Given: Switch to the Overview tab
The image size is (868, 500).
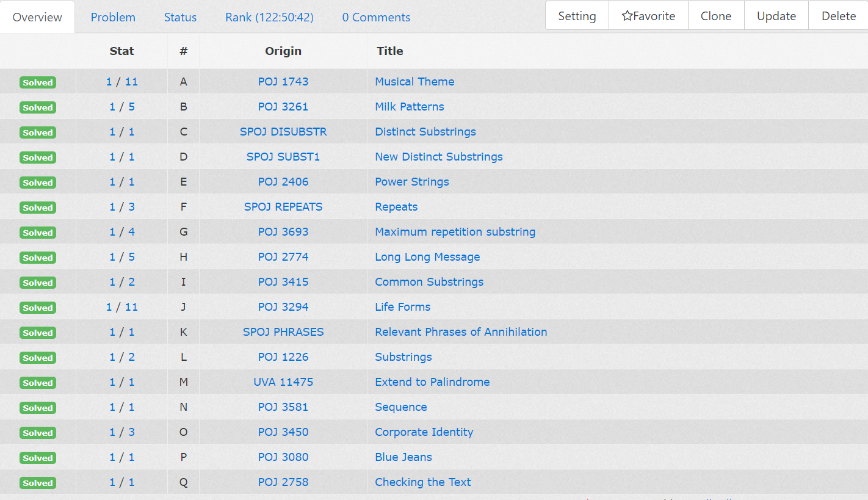Looking at the screenshot, I should click(x=37, y=17).
